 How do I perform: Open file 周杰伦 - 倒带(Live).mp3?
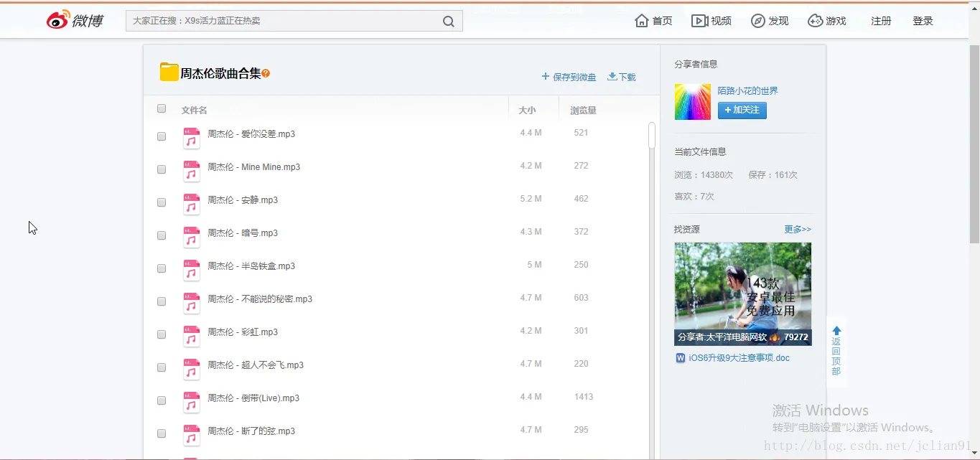[x=253, y=398]
